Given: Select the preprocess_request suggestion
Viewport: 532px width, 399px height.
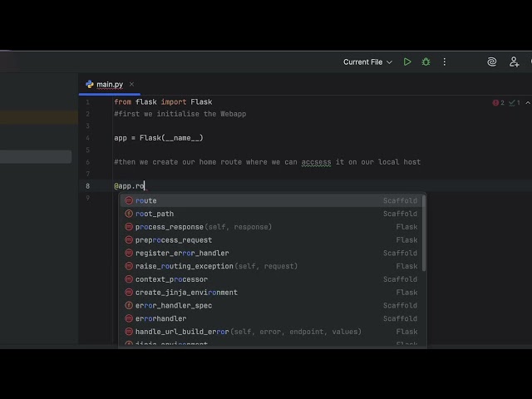Looking at the screenshot, I should (x=272, y=240).
